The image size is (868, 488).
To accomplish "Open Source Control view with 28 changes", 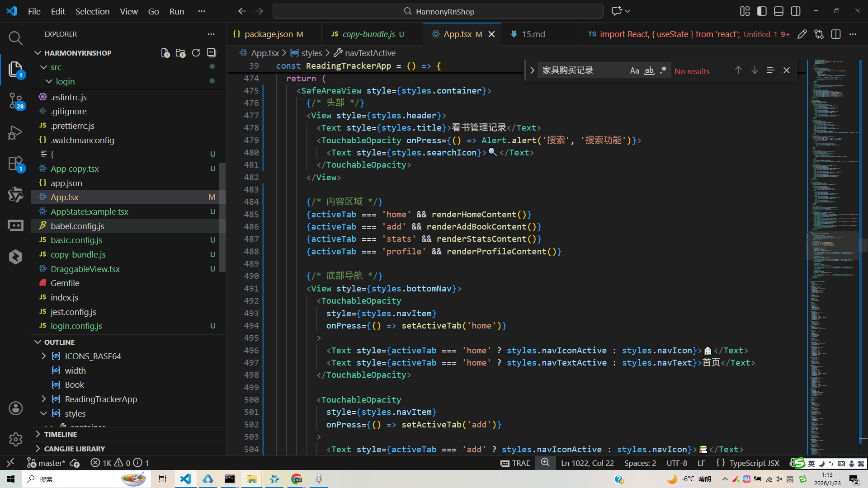I will click(x=15, y=101).
